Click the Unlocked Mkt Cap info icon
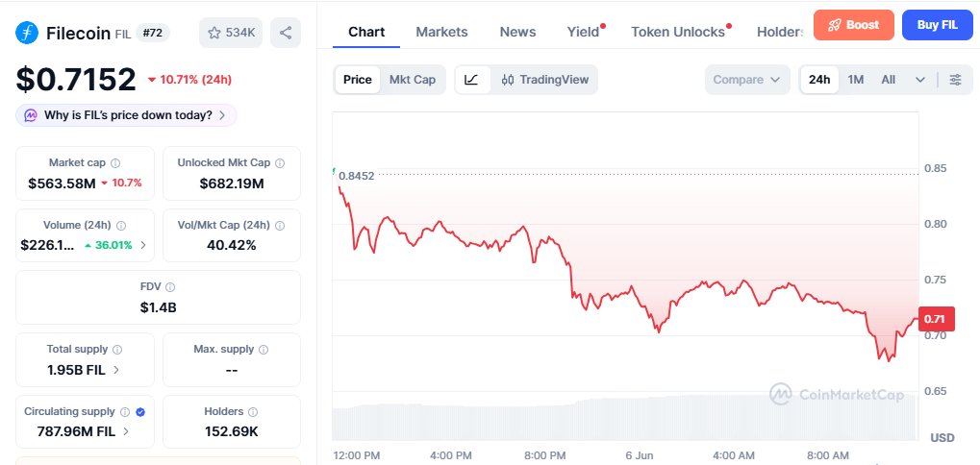This screenshot has height=465, width=980. tap(280, 163)
